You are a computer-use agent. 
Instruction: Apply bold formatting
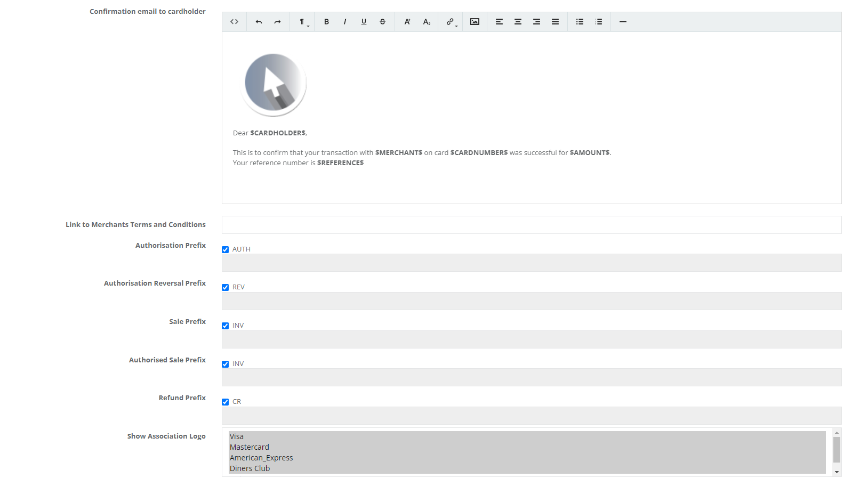[x=326, y=22]
